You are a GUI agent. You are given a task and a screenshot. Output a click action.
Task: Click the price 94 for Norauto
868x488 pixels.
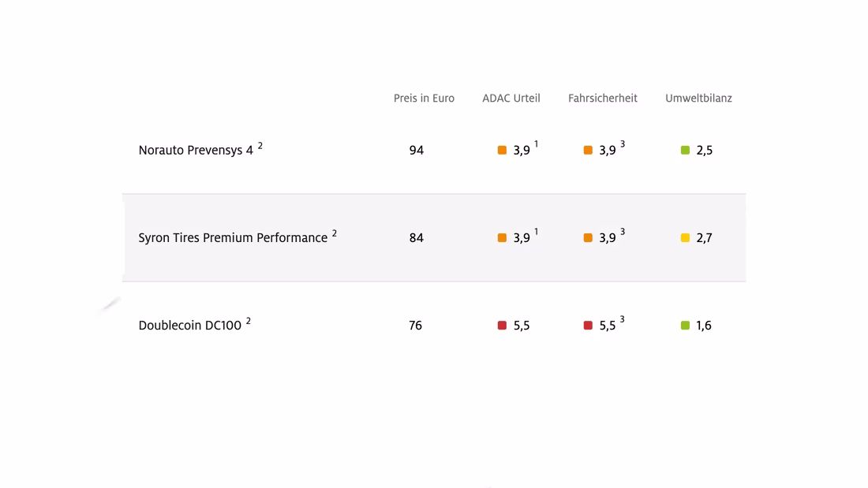click(417, 151)
